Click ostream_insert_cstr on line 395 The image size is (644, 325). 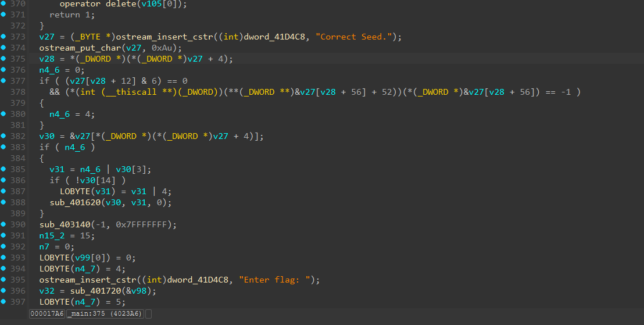(x=88, y=280)
